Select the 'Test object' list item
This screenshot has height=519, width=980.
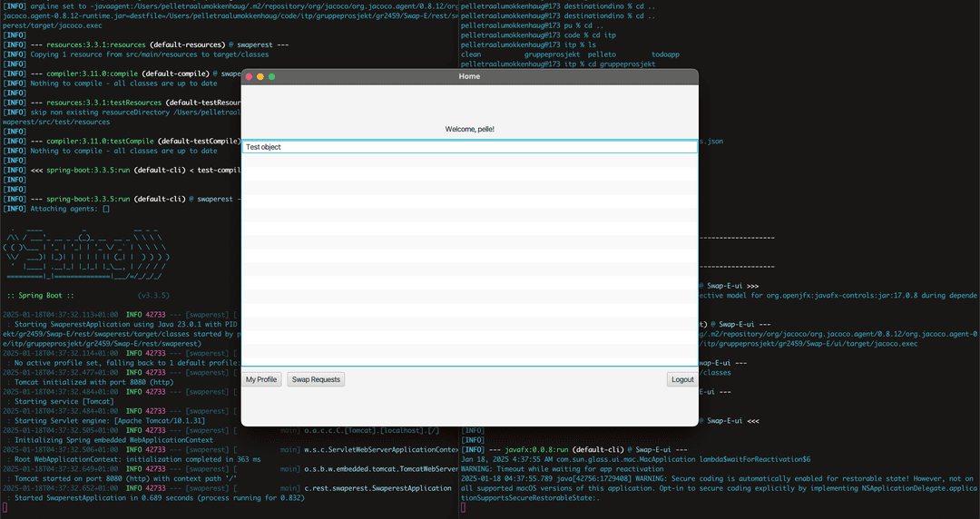pyautogui.click(x=468, y=147)
